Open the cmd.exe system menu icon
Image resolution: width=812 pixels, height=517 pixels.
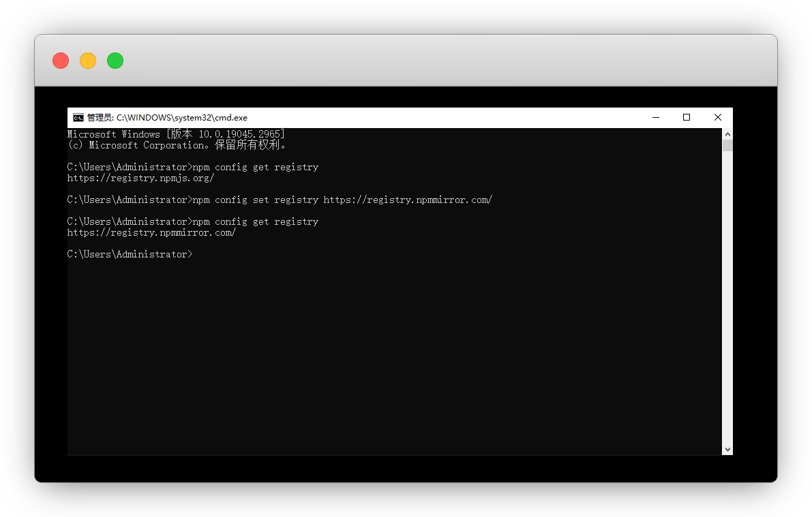tap(78, 118)
